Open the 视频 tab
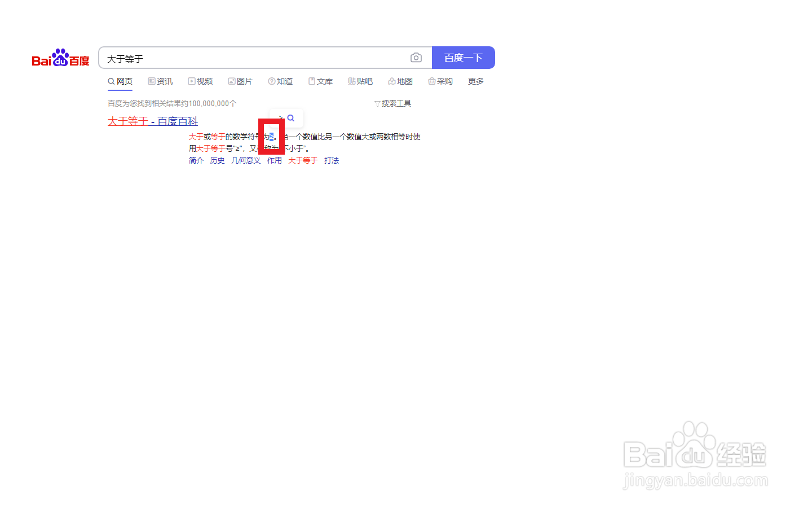This screenshot has height=508, width=812. (x=200, y=81)
